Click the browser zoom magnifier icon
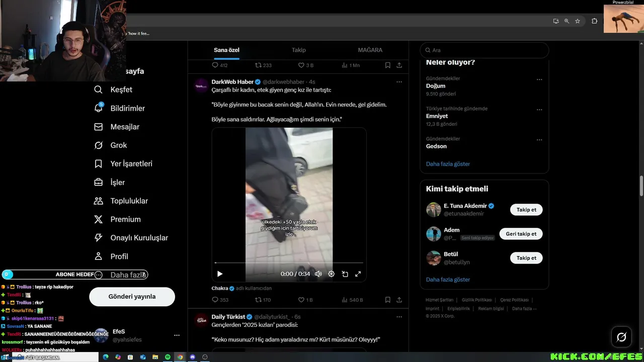The image size is (644, 362). coord(567,21)
